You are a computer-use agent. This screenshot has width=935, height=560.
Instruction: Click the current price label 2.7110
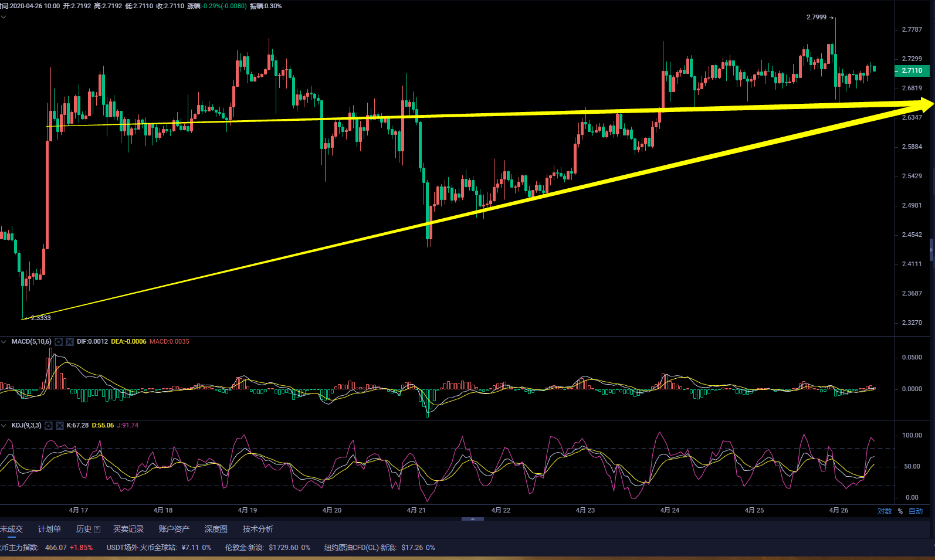pyautogui.click(x=912, y=70)
